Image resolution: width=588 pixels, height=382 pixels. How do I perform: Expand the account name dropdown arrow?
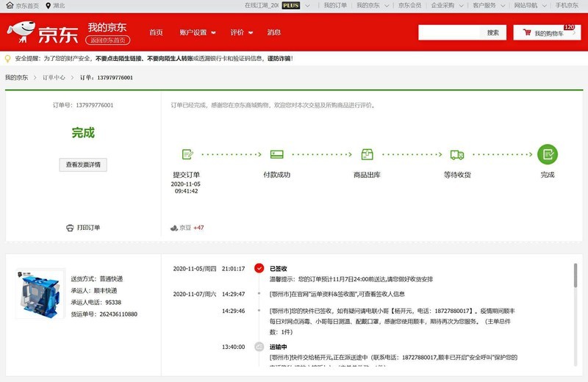click(307, 6)
